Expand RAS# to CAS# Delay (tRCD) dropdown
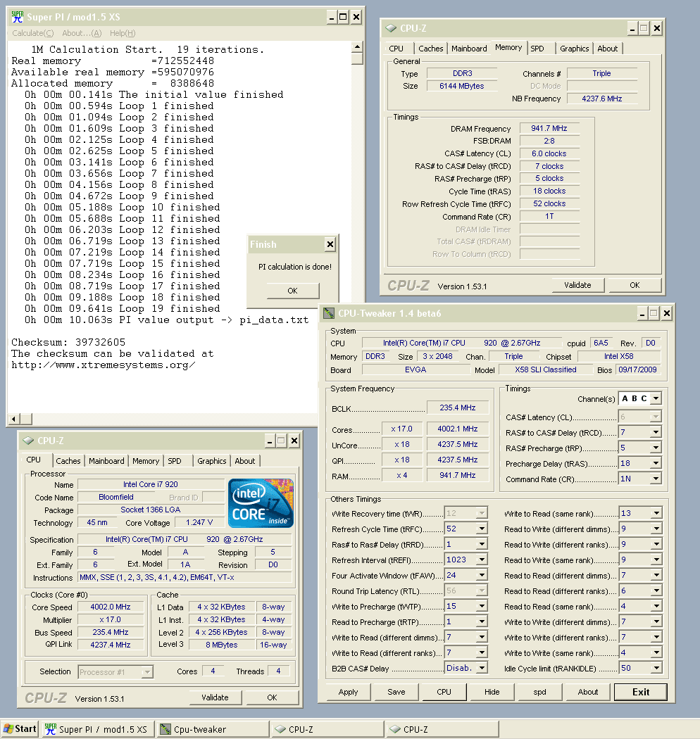This screenshot has width=700, height=739. (x=656, y=432)
